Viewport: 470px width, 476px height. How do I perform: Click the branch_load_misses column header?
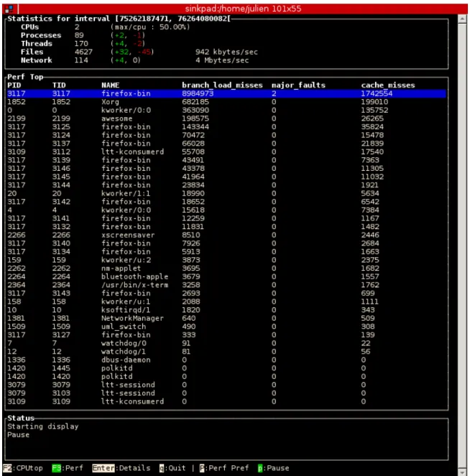pyautogui.click(x=222, y=85)
